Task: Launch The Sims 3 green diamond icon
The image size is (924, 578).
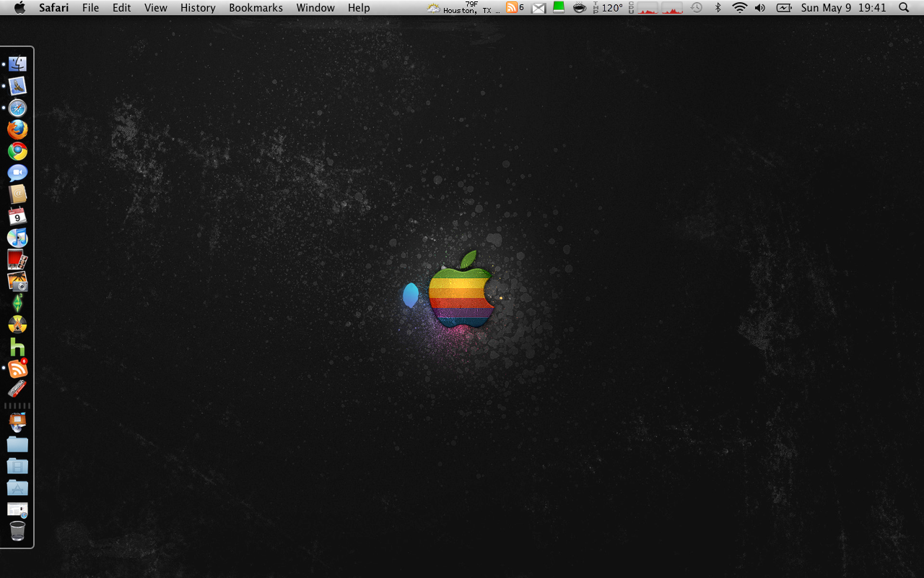Action: pos(17,303)
